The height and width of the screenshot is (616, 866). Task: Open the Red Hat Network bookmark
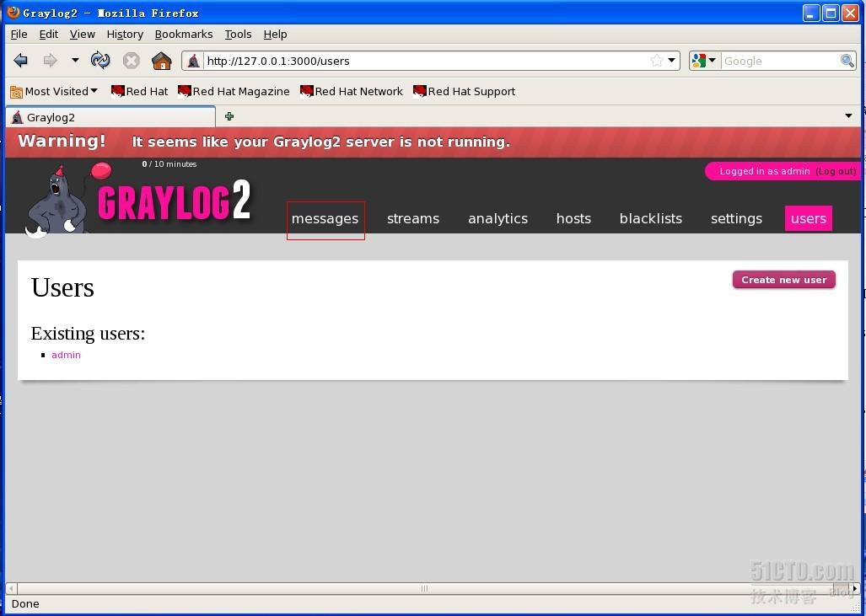tap(352, 92)
